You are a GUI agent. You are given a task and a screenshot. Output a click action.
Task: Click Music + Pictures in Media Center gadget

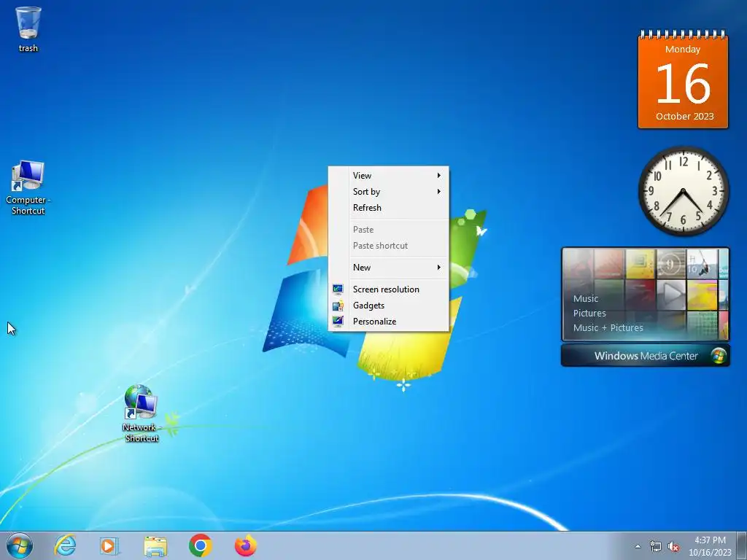pyautogui.click(x=608, y=327)
